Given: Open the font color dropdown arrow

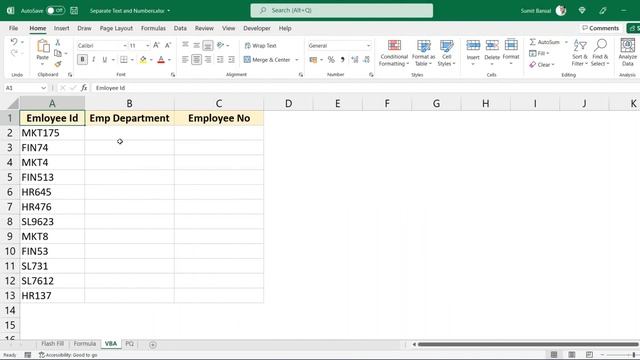Looking at the screenshot, I should [169, 60].
